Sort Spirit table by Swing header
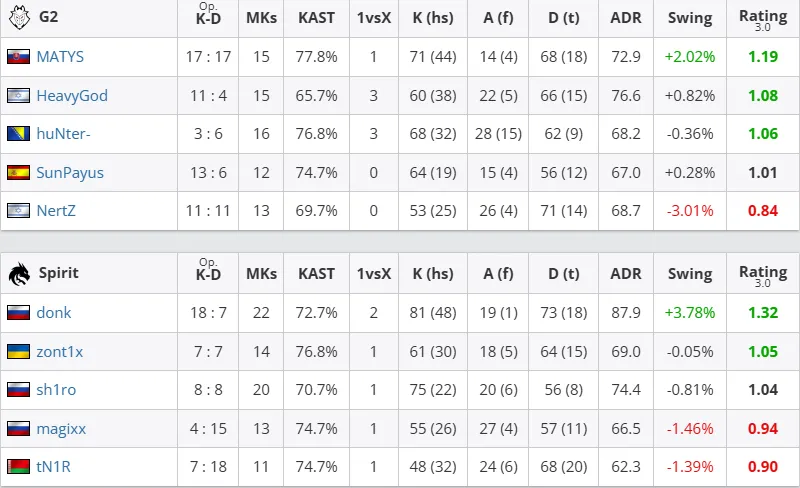Viewport: 800px width, 488px height. 690,274
